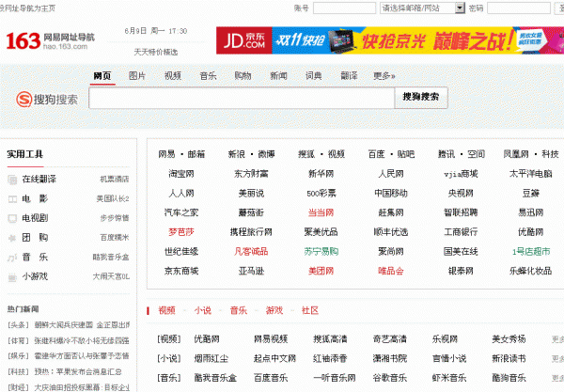Click the translation icon beside 在线翻译

click(x=12, y=180)
